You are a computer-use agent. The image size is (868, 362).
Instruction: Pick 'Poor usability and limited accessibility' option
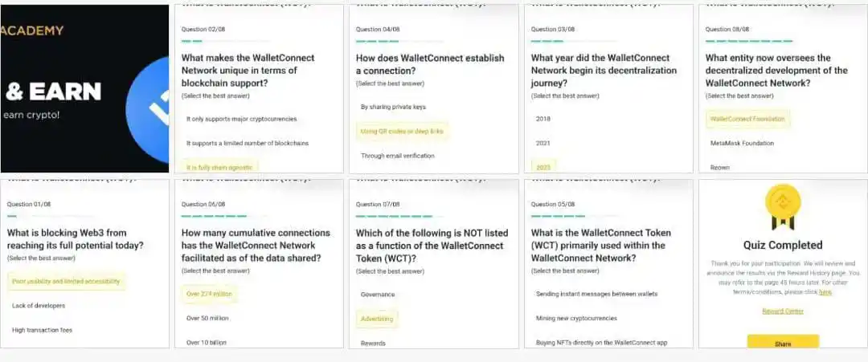click(x=66, y=281)
